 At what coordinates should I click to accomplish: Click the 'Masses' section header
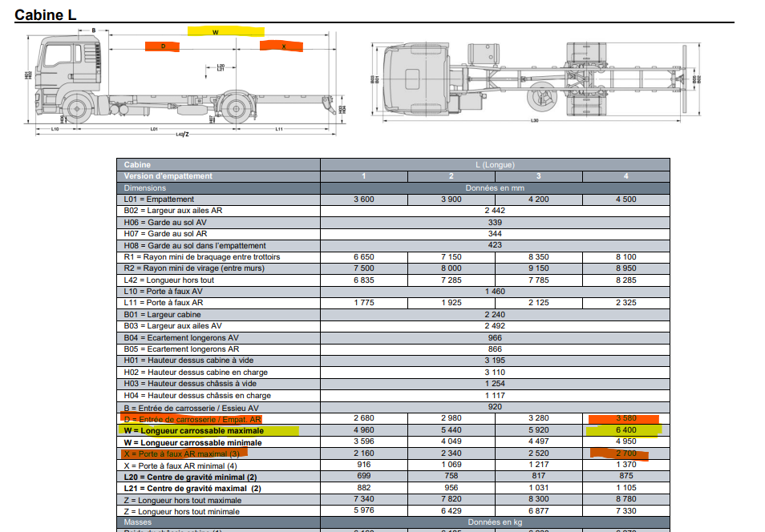point(138,522)
